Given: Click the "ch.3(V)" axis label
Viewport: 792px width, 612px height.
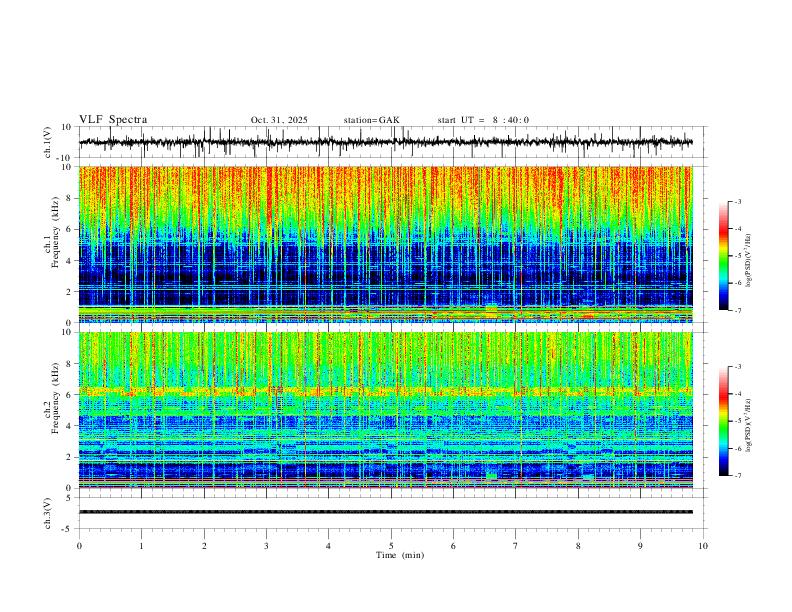Looking at the screenshot, I should [48, 513].
